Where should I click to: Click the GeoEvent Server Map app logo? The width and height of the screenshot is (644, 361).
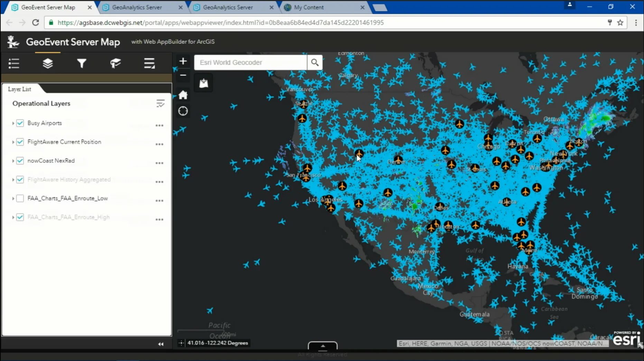[x=13, y=42]
